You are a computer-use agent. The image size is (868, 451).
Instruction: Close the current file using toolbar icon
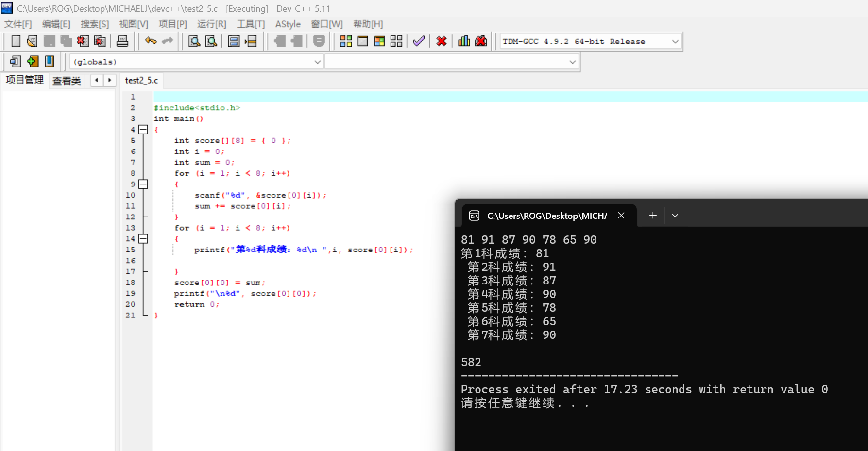point(83,41)
